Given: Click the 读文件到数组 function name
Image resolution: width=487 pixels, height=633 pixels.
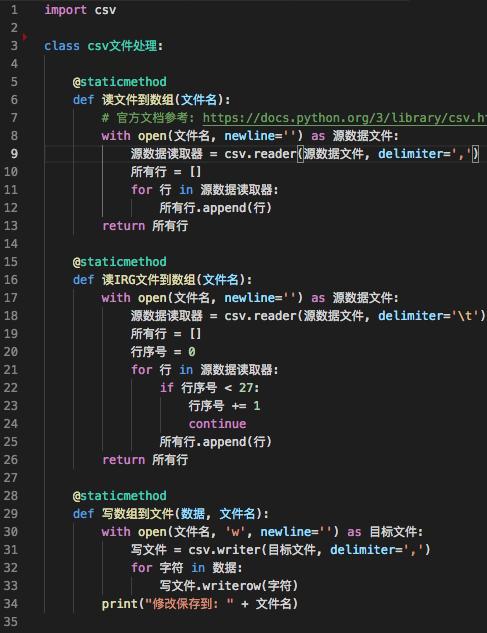Looking at the screenshot, I should click(138, 100).
